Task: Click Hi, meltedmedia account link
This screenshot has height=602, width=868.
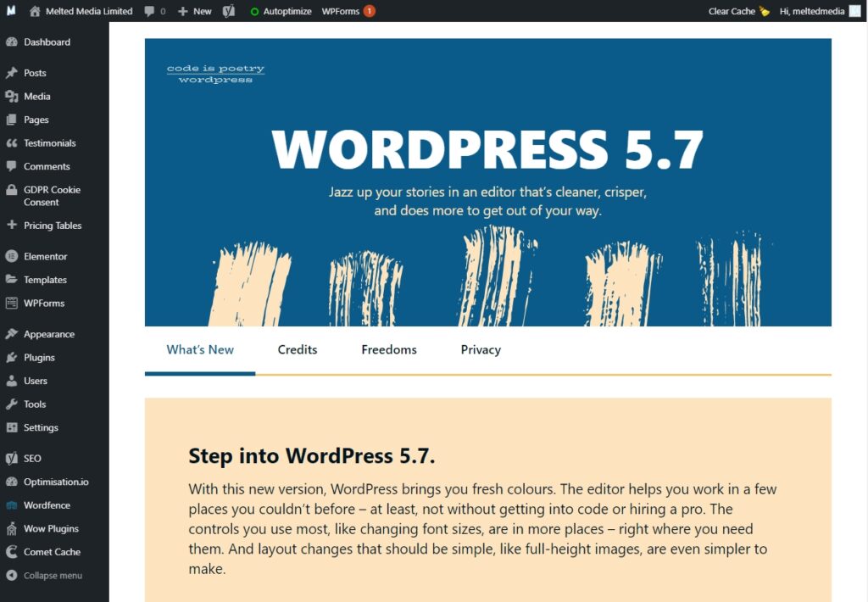Action: (811, 11)
